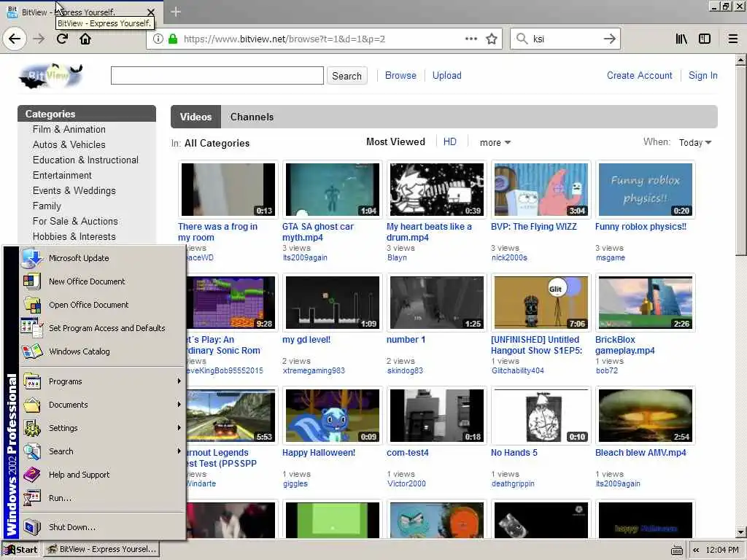Open uploader nick2000s channel link
The width and height of the screenshot is (747, 560).
pyautogui.click(x=509, y=257)
